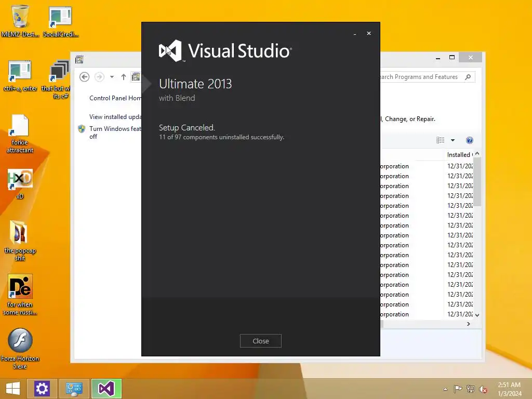Show hidden tray icons arrow
The image size is (532, 399).
coord(445,389)
